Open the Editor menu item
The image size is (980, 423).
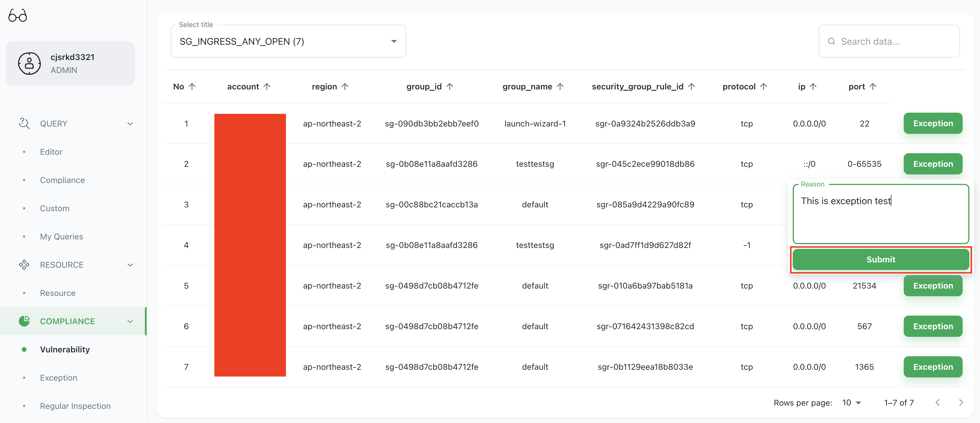click(x=51, y=152)
